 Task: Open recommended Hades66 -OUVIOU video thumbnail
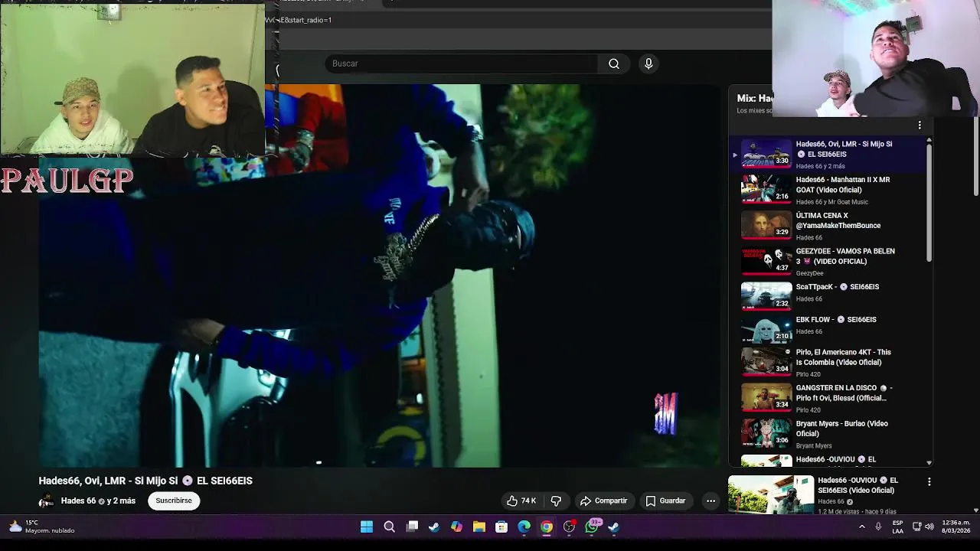(771, 494)
